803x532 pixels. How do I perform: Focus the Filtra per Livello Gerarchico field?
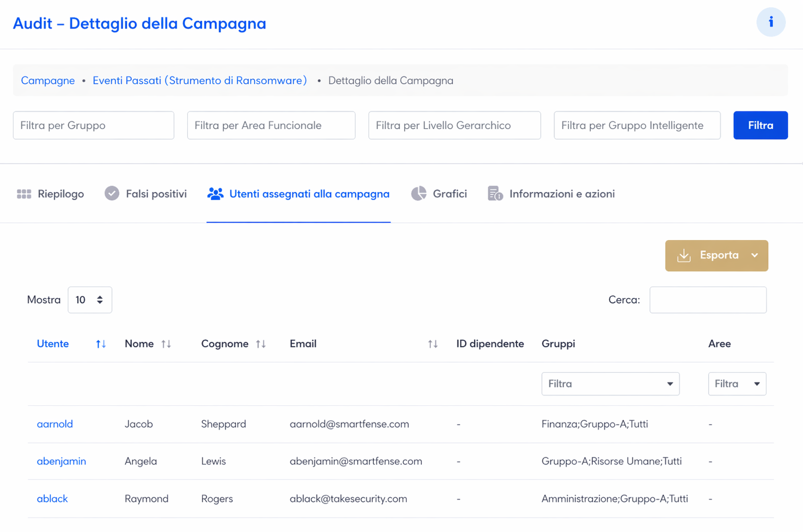point(455,125)
